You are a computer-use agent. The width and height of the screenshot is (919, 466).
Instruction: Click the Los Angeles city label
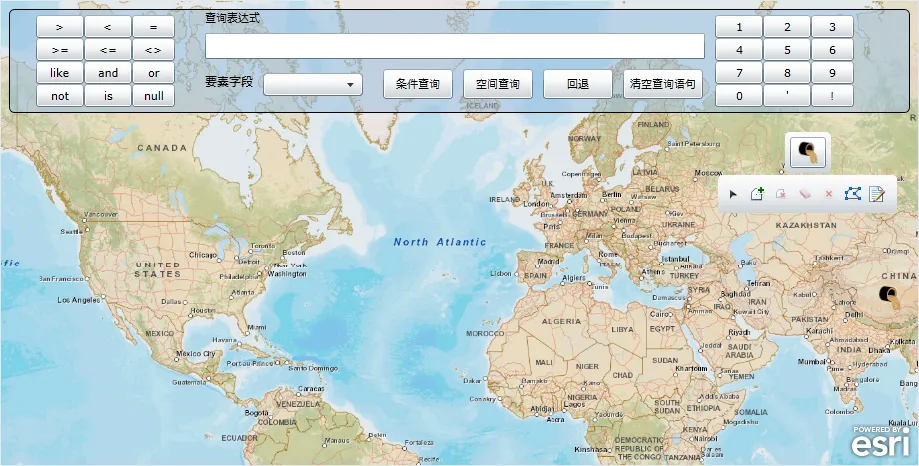(x=79, y=300)
